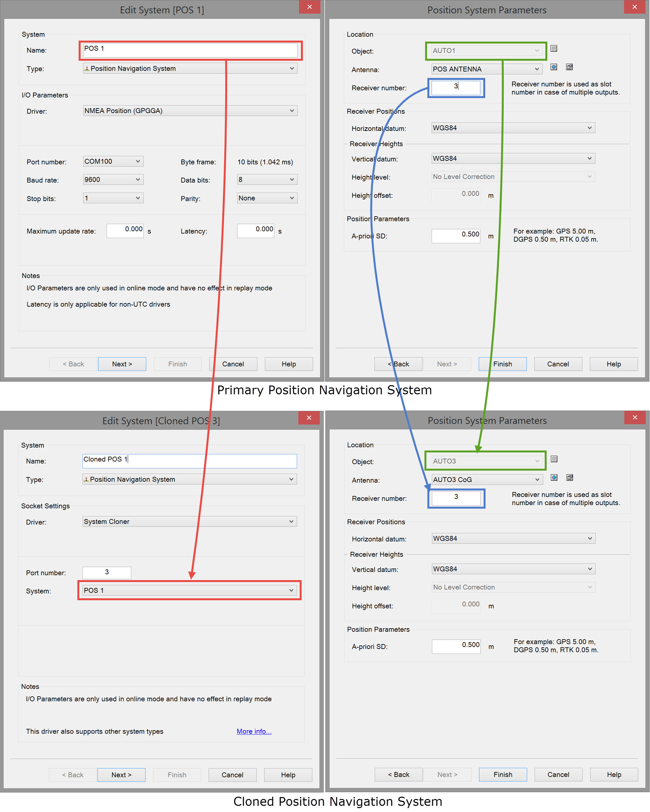
Task: Click the grey add icon next to AUTO3
Action: pos(554,459)
